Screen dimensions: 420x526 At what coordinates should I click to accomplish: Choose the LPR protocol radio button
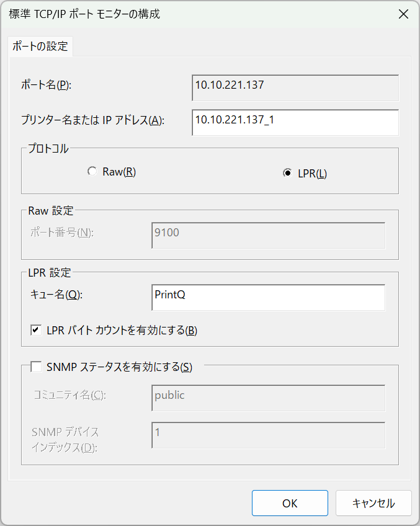(287, 174)
